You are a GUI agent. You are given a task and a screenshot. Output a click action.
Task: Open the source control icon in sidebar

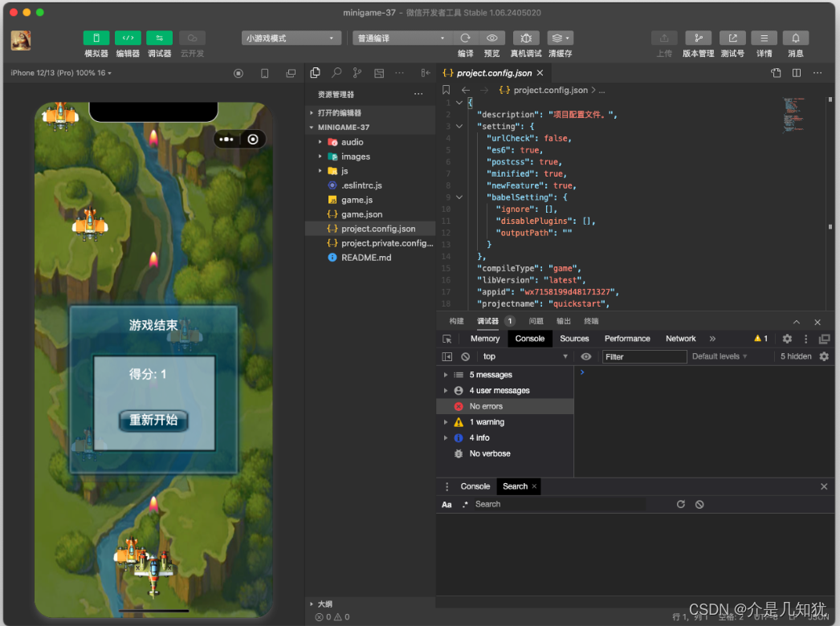[357, 73]
